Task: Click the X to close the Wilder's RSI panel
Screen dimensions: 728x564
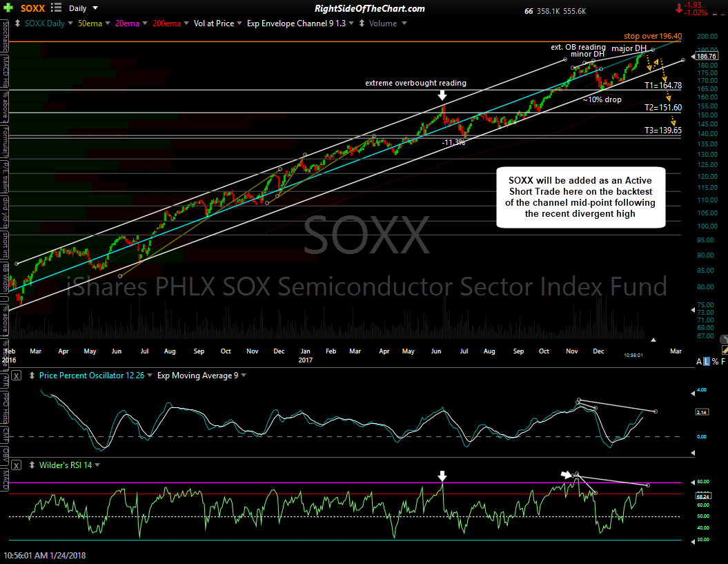Action: [x=15, y=465]
